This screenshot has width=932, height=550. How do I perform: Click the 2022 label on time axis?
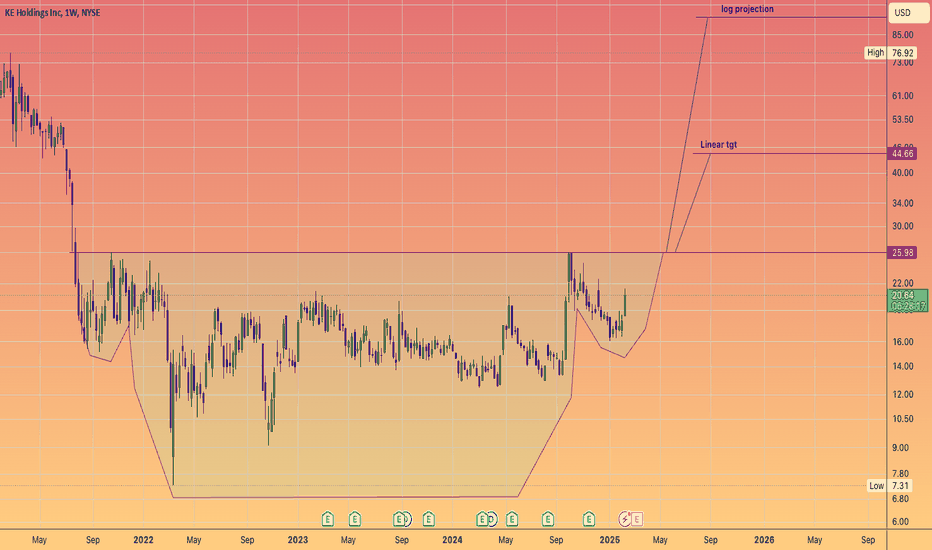pos(143,540)
